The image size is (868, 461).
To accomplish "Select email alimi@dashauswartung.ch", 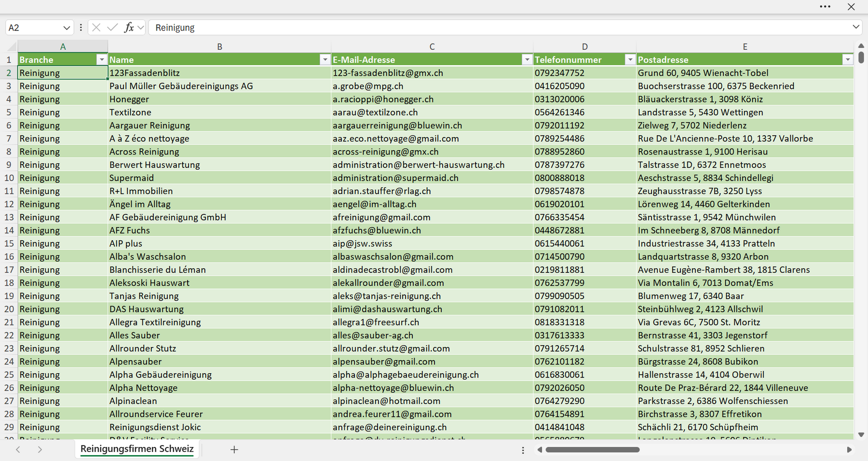I will point(432,309).
